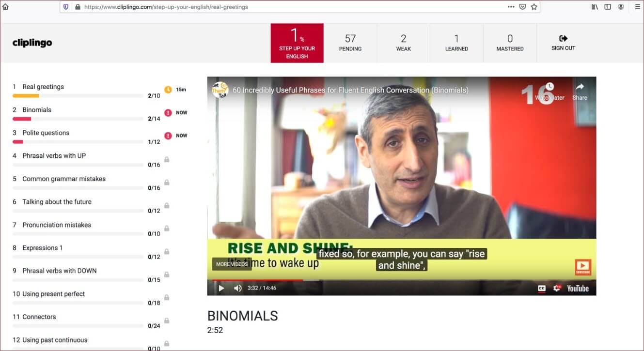This screenshot has width=644, height=351.
Task: Open the video on YouTube via logo
Action: pos(578,289)
